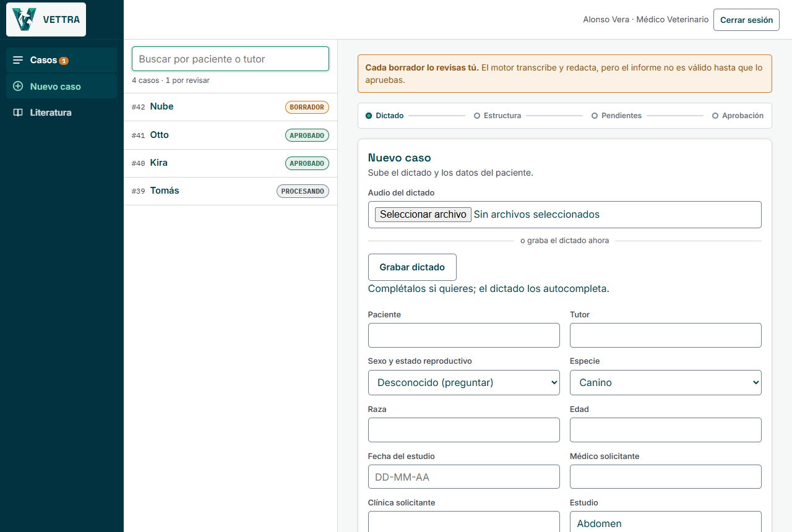Go to the Aprobación step
The image size is (792, 532).
[x=738, y=116]
